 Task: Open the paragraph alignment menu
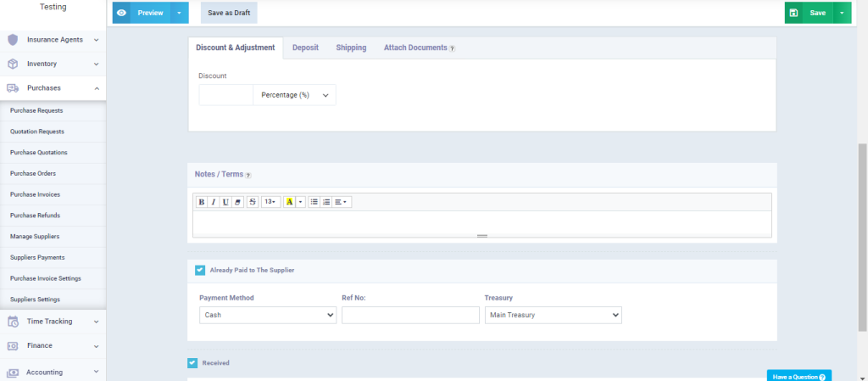(342, 202)
